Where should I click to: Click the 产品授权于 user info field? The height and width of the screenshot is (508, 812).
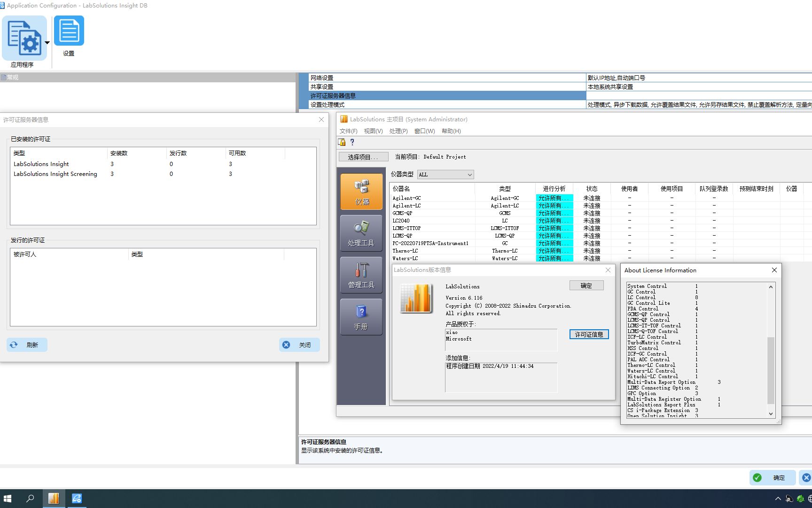click(x=501, y=340)
